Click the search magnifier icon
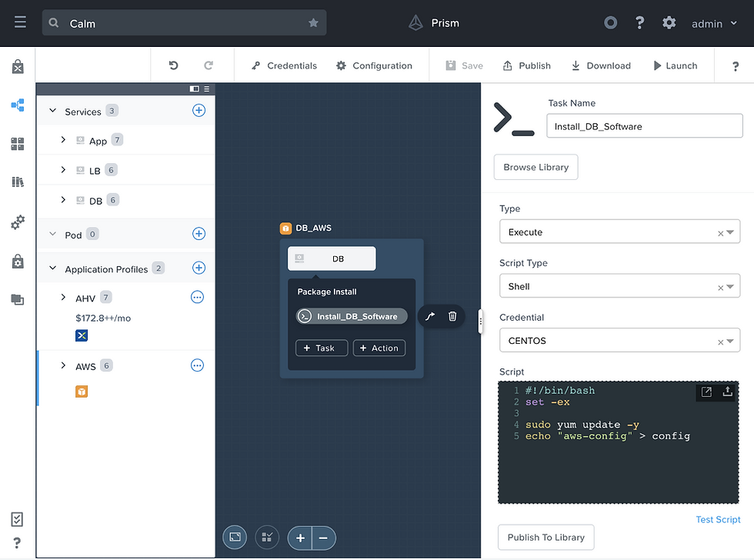This screenshot has width=754, height=560. pyautogui.click(x=53, y=22)
